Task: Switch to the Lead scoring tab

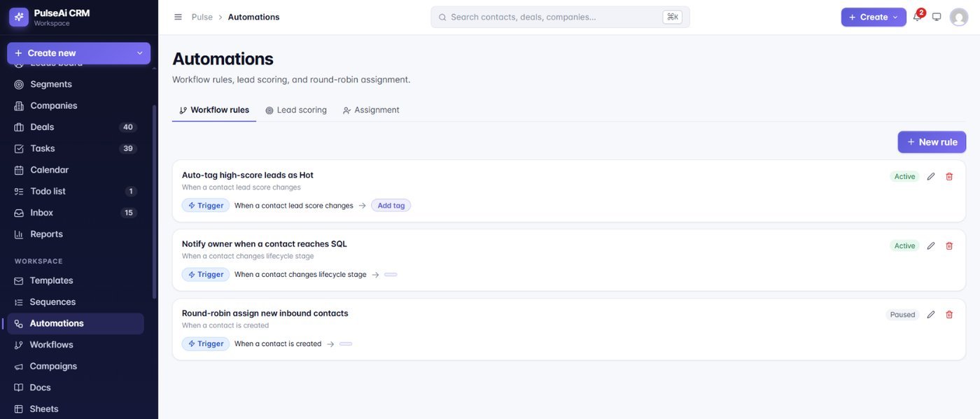Action: click(296, 110)
